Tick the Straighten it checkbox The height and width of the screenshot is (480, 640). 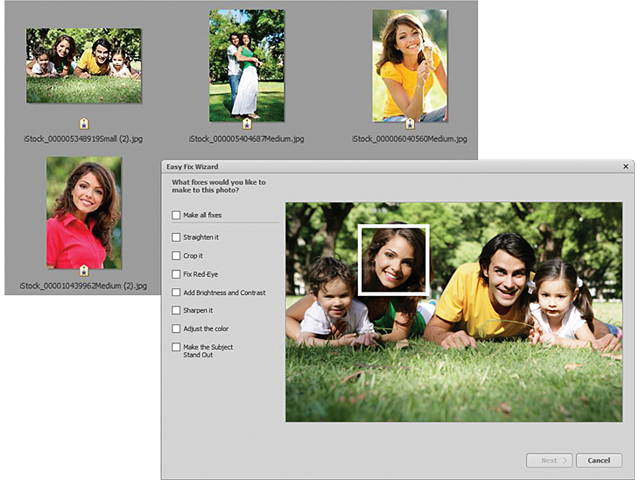[176, 237]
